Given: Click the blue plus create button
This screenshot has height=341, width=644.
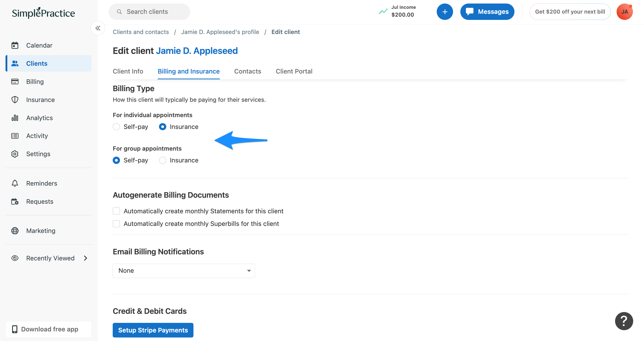Looking at the screenshot, I should 445,12.
